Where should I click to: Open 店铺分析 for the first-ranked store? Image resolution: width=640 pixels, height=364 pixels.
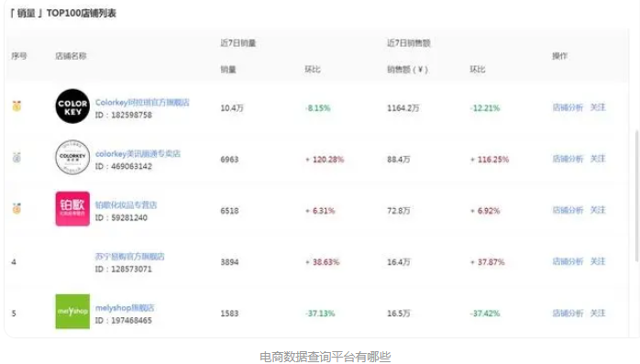pos(568,107)
